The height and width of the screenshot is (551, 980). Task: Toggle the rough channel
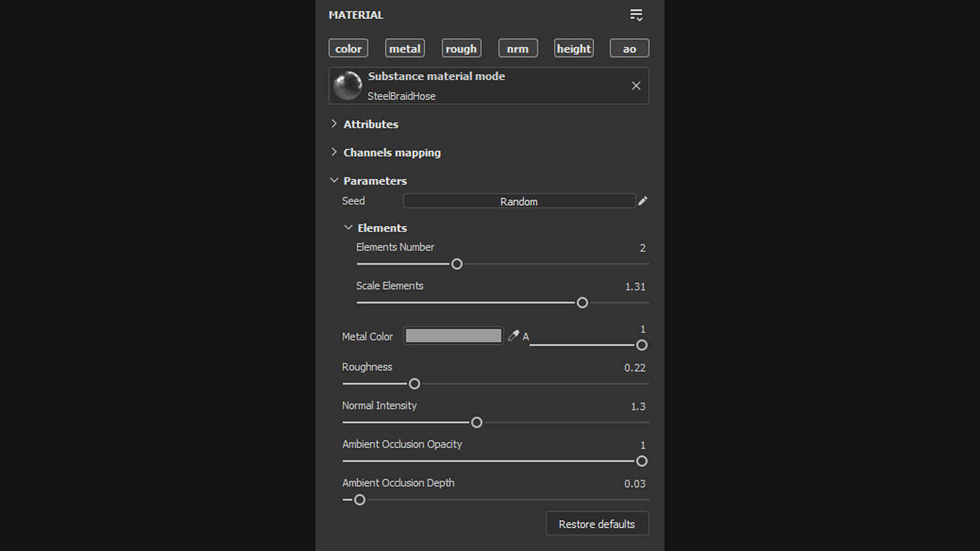[461, 48]
